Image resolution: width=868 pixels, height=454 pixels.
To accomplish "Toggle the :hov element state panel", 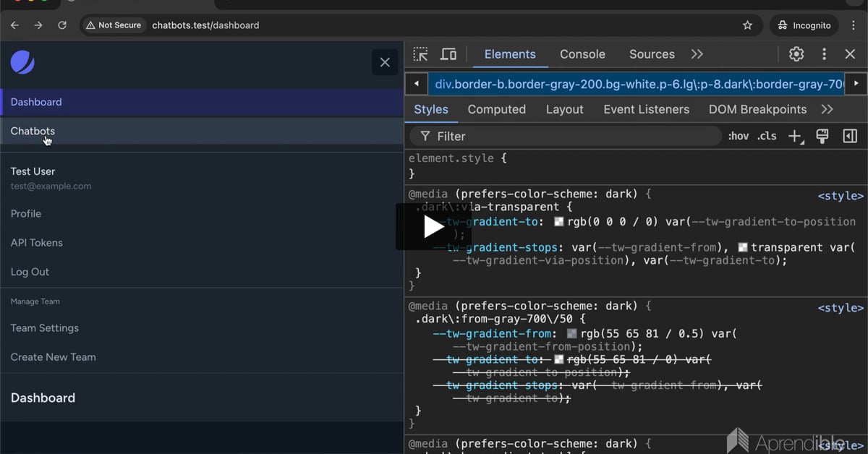I will point(739,136).
